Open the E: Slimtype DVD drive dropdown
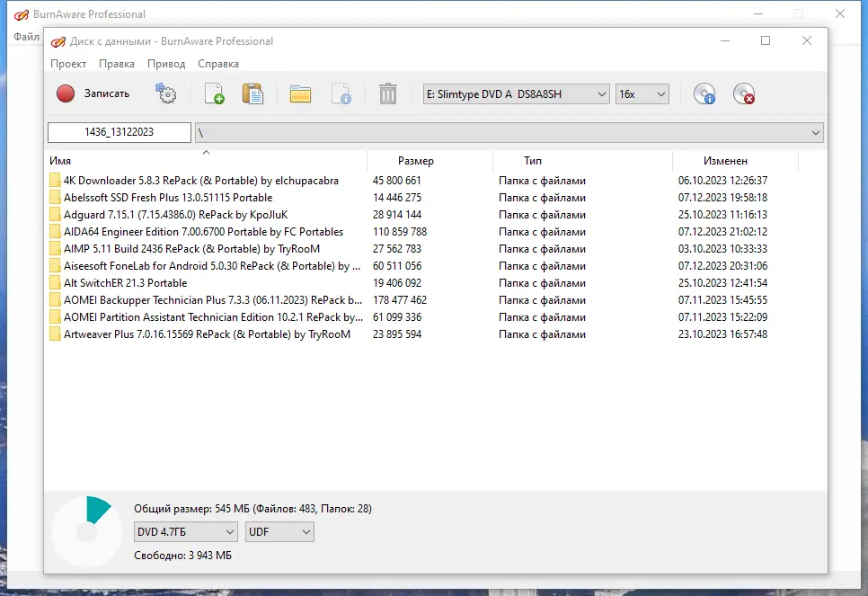Screen dimensions: 868x596 [x=516, y=94]
